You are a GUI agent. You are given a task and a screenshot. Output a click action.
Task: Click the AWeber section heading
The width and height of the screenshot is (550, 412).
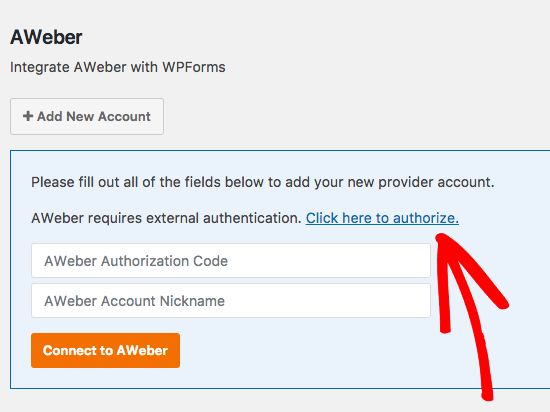coord(46,37)
